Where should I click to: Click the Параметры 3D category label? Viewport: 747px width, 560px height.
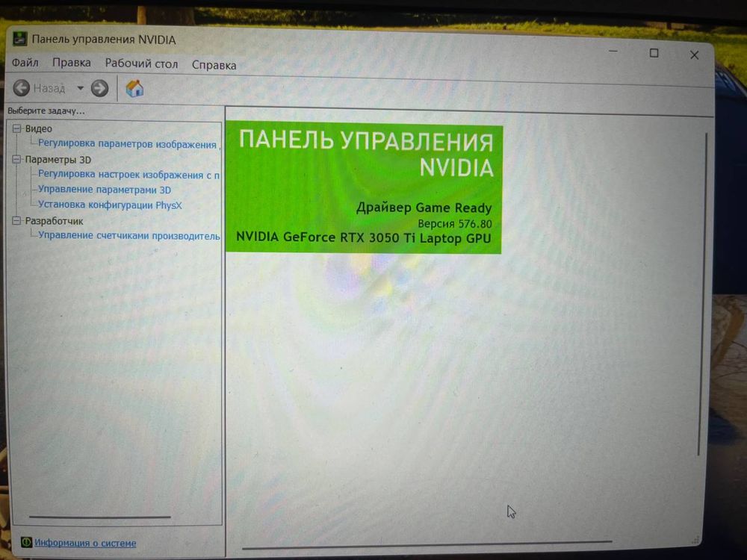point(58,160)
